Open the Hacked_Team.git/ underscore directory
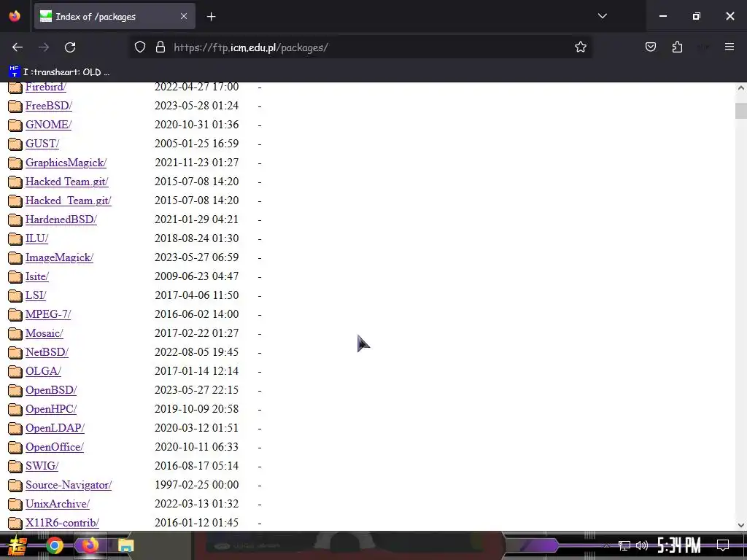Screen dimensions: 747x560 pos(69,201)
